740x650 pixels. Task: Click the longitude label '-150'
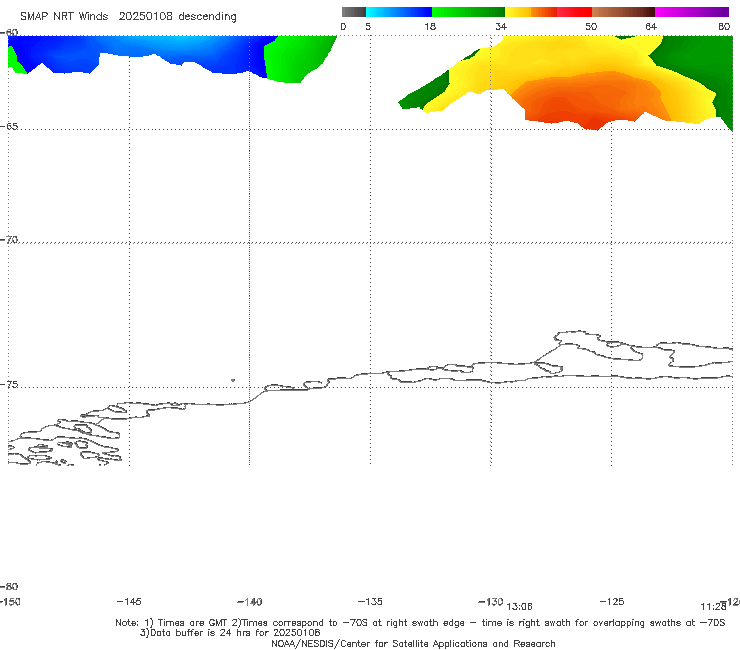[x=10, y=601]
